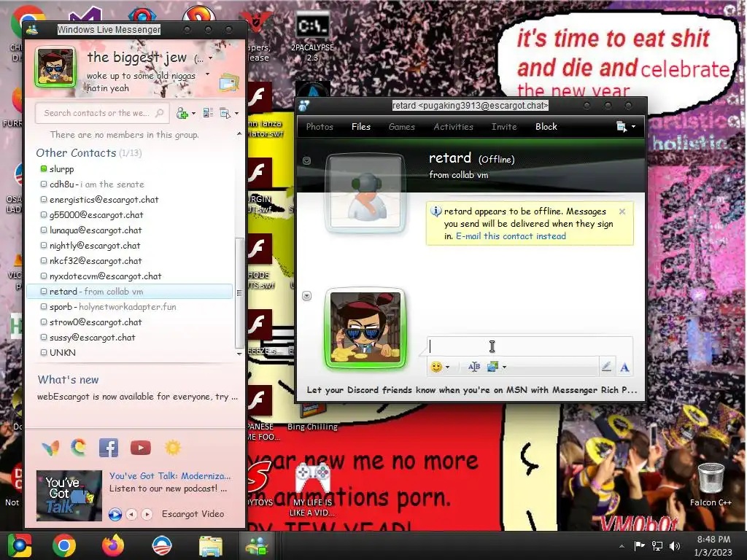
Task: Select contact sporb - holynetworkadapter.fun
Action: [130, 307]
